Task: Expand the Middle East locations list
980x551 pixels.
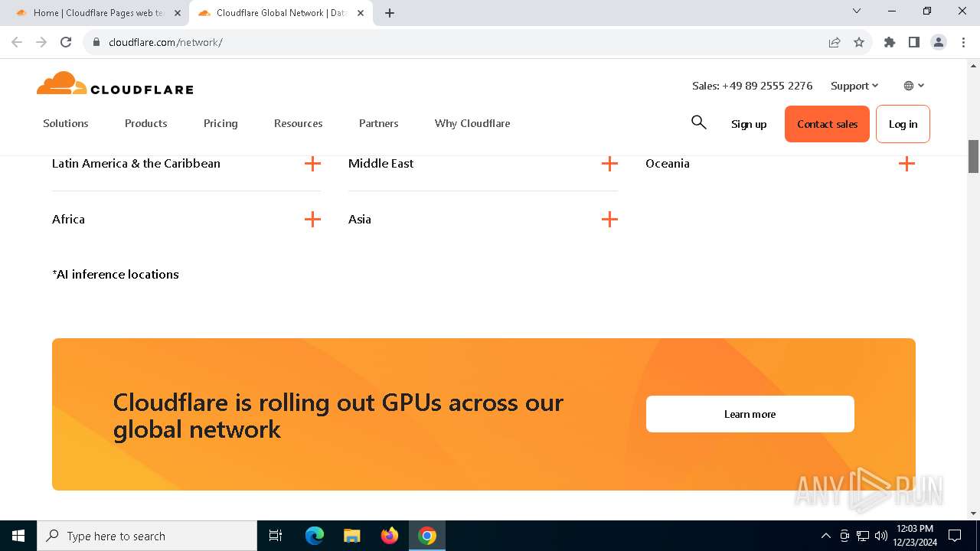Action: (483, 164)
